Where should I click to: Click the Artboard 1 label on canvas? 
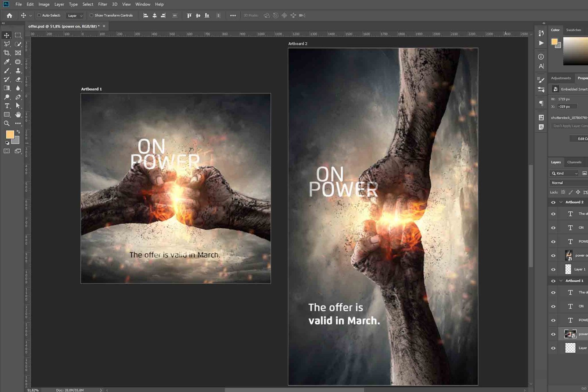(x=92, y=89)
